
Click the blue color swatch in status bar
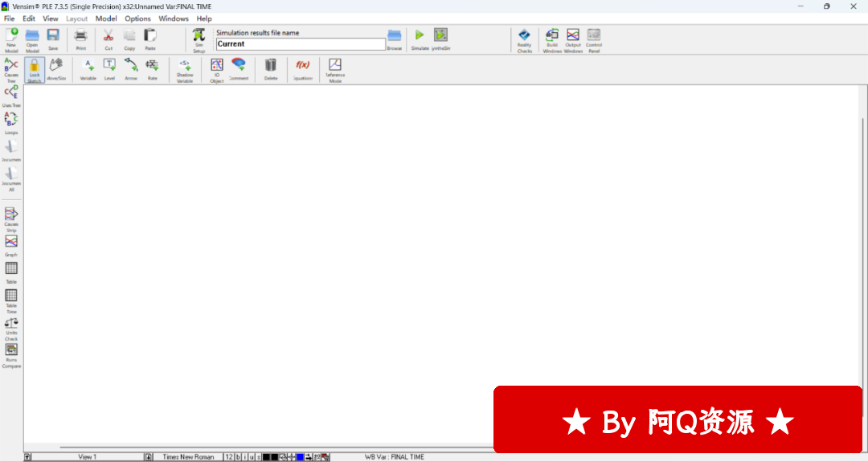point(300,457)
